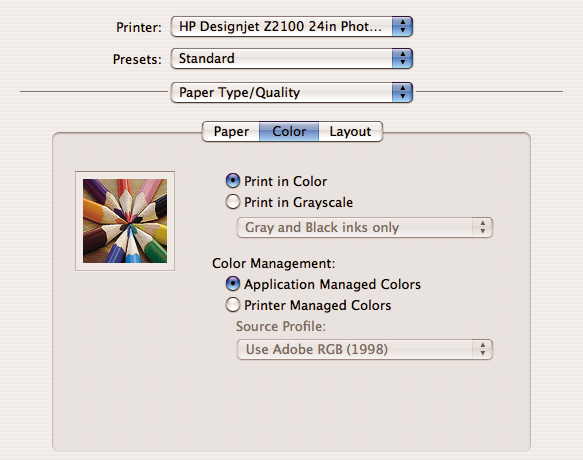This screenshot has width=583, height=460.
Task: Click the Source Profile label
Action: (x=281, y=326)
